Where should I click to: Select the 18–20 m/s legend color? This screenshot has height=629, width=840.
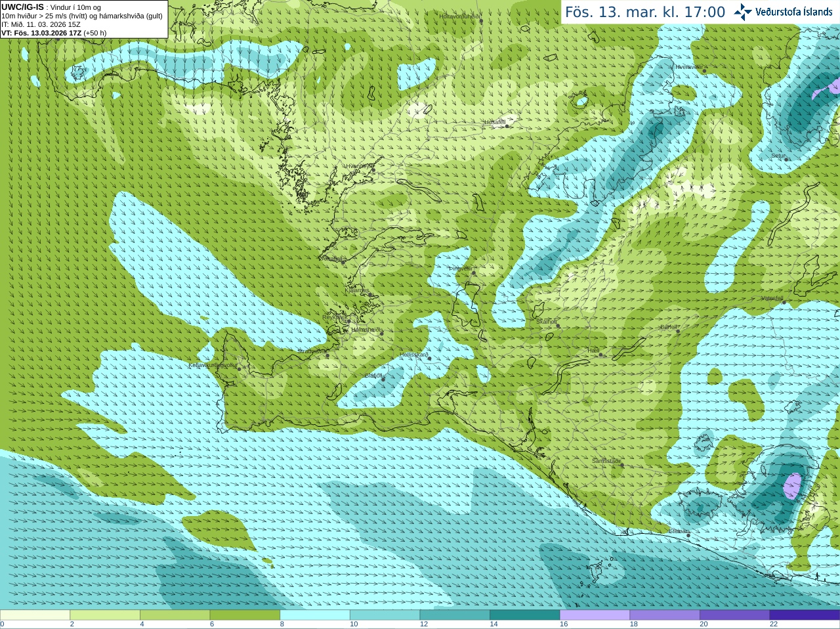pos(665,615)
